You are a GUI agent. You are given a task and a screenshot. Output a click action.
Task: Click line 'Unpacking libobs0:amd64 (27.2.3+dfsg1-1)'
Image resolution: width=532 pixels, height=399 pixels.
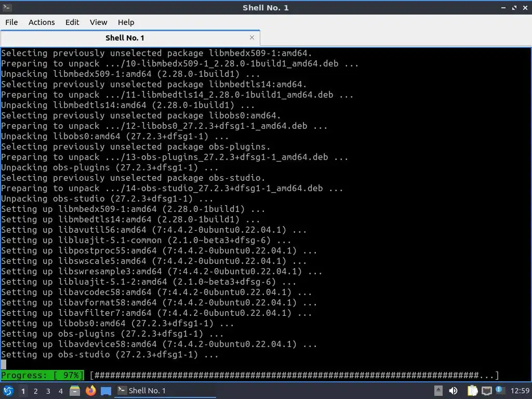[x=115, y=136]
